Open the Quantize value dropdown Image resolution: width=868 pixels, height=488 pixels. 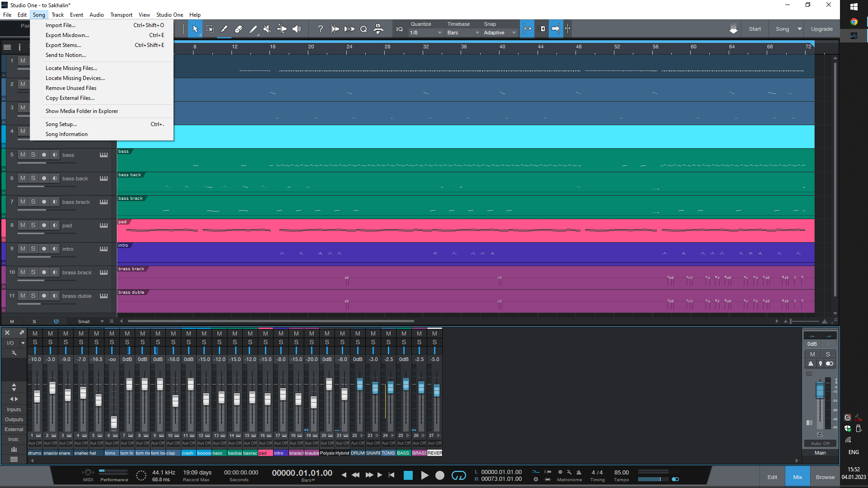click(x=426, y=33)
